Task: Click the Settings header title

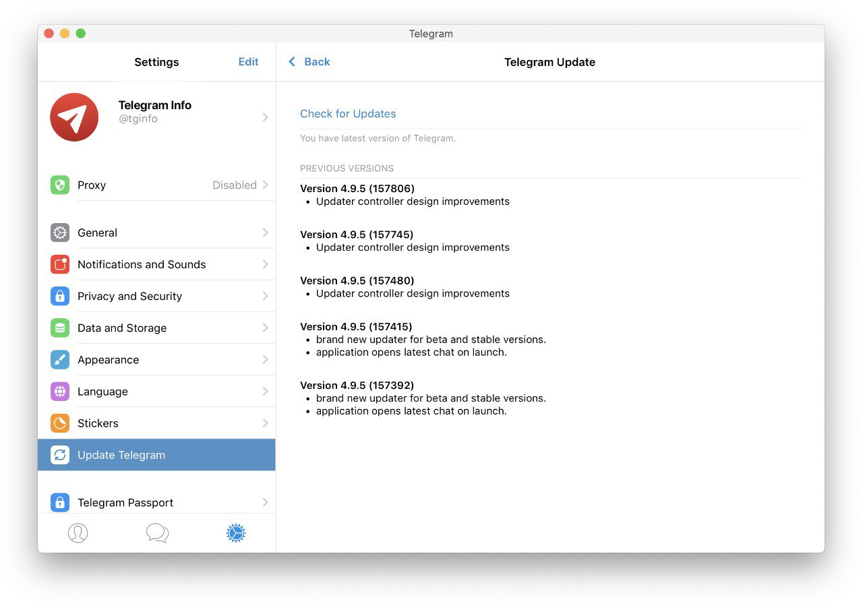Action: 156,62
